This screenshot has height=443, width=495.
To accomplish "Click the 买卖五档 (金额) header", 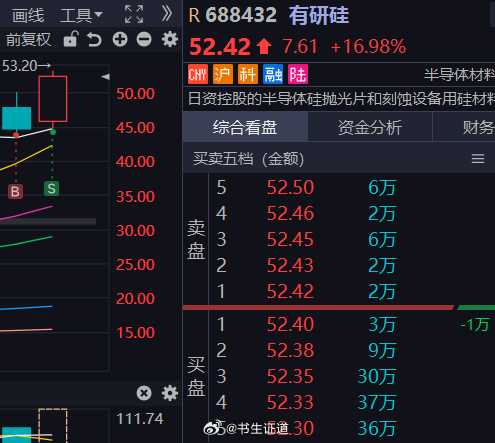I will click(249, 159).
